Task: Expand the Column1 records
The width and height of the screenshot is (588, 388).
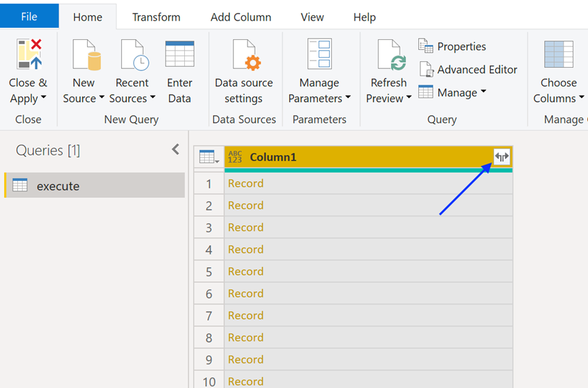Action: click(501, 157)
